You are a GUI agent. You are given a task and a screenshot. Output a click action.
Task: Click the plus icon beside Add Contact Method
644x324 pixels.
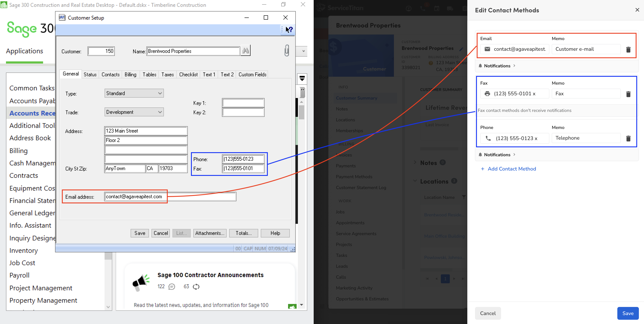coord(482,169)
